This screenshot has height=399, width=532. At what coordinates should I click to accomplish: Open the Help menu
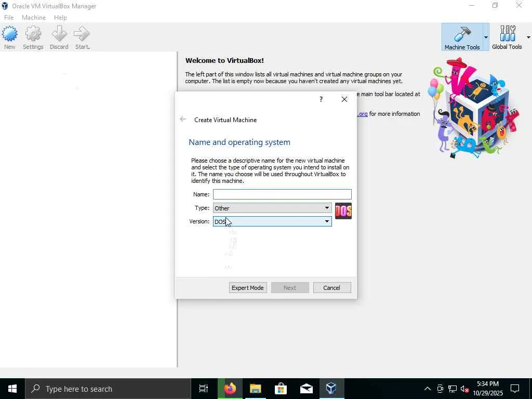point(60,17)
